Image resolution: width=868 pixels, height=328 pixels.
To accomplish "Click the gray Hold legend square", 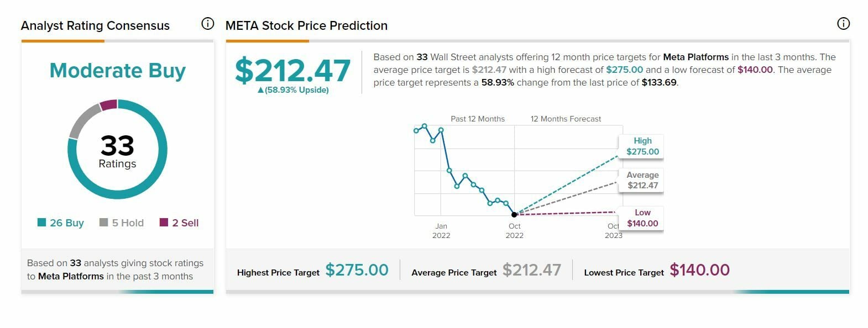I will click(103, 223).
